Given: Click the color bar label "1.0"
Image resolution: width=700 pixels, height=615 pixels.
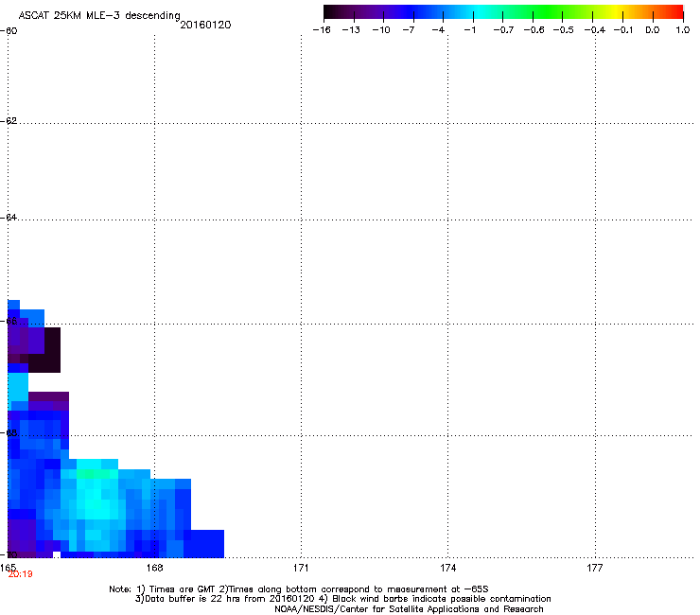Looking at the screenshot, I should tap(683, 30).
